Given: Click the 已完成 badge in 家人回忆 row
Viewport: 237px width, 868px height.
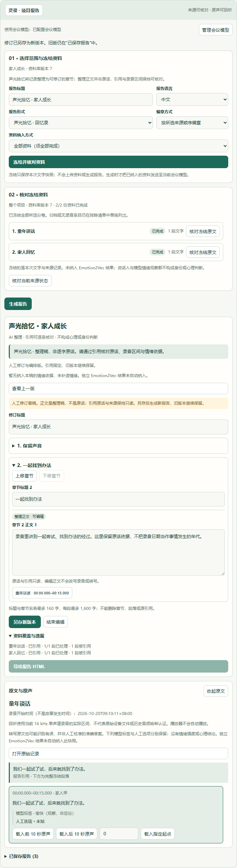Looking at the screenshot, I should 158,252.
